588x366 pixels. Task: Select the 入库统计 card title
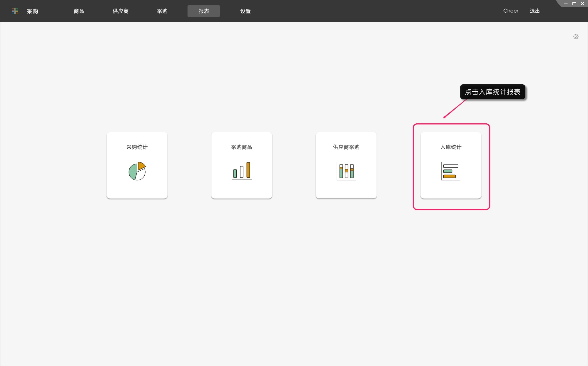[451, 147]
